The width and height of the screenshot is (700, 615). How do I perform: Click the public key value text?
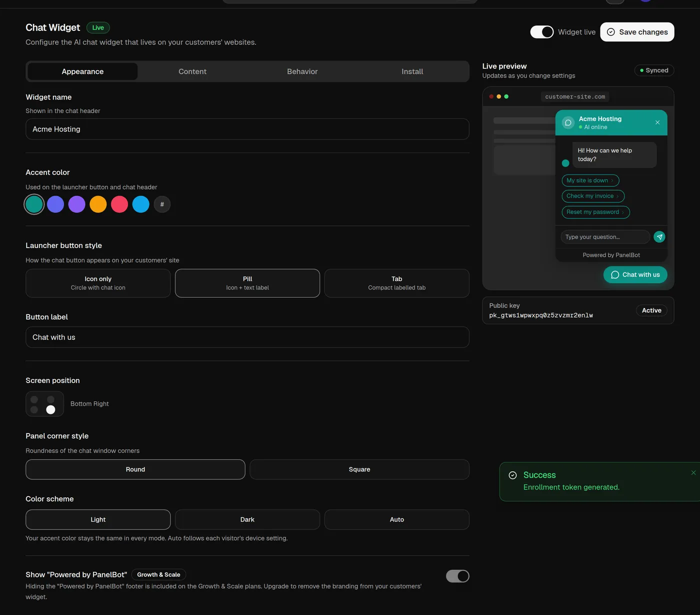point(541,315)
